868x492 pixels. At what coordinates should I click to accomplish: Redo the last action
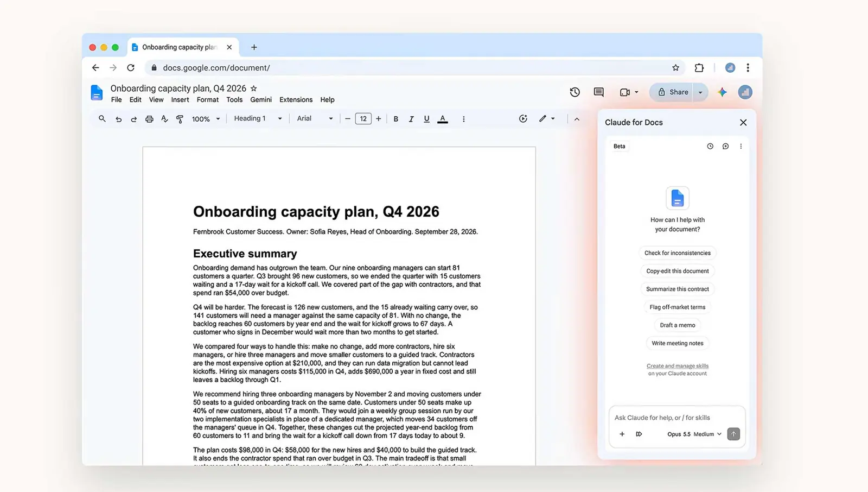click(133, 119)
